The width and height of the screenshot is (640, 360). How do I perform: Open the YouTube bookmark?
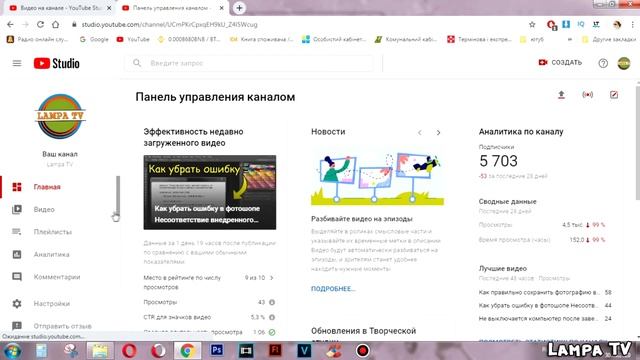pos(133,40)
